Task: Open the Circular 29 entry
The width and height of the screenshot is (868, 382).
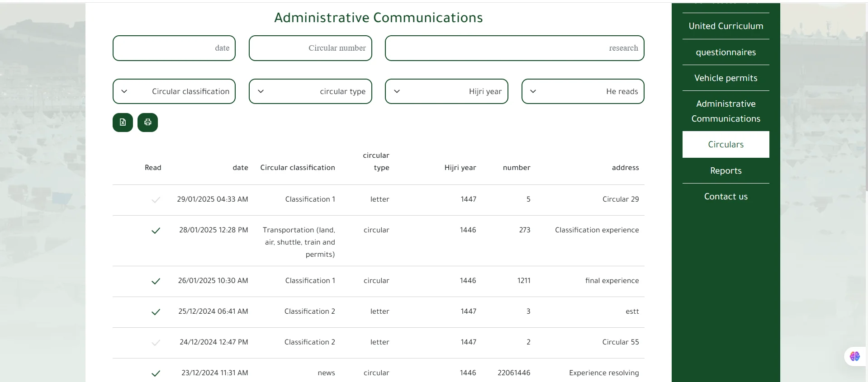Action: (621, 199)
